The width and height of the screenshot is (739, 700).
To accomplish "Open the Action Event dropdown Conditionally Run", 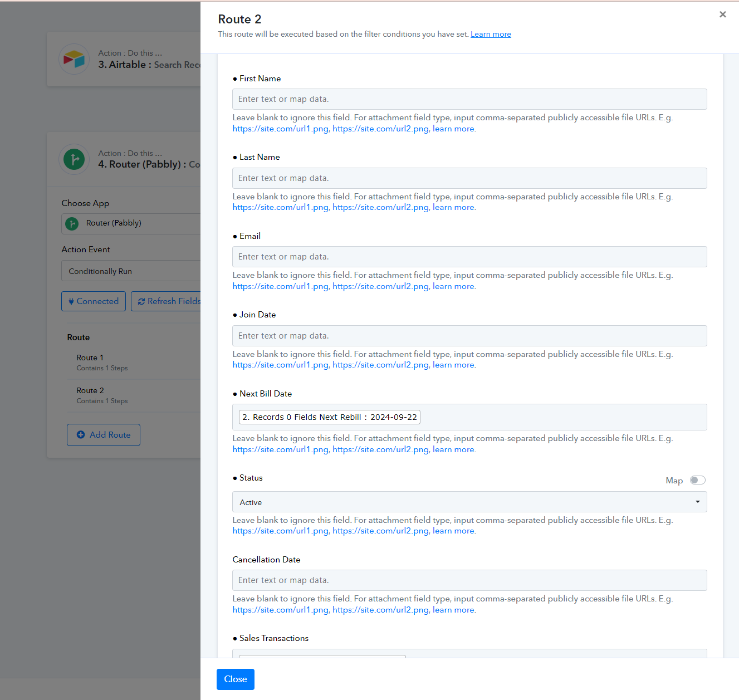I will tap(131, 271).
